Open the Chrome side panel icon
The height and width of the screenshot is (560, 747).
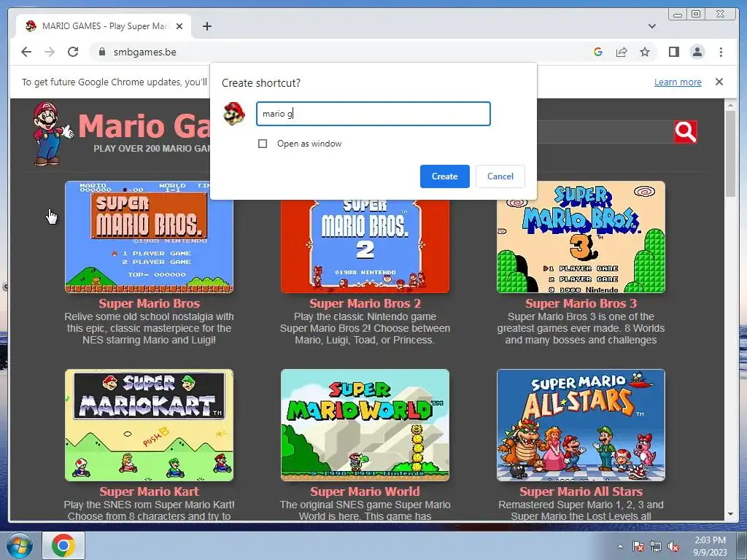point(673,52)
